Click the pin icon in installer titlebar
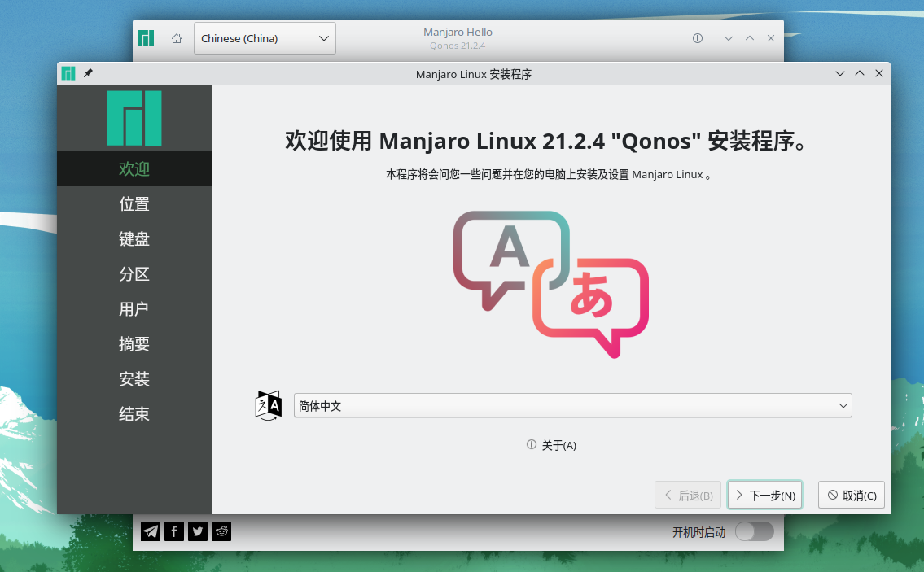Image resolution: width=924 pixels, height=572 pixels. pyautogui.click(x=88, y=73)
